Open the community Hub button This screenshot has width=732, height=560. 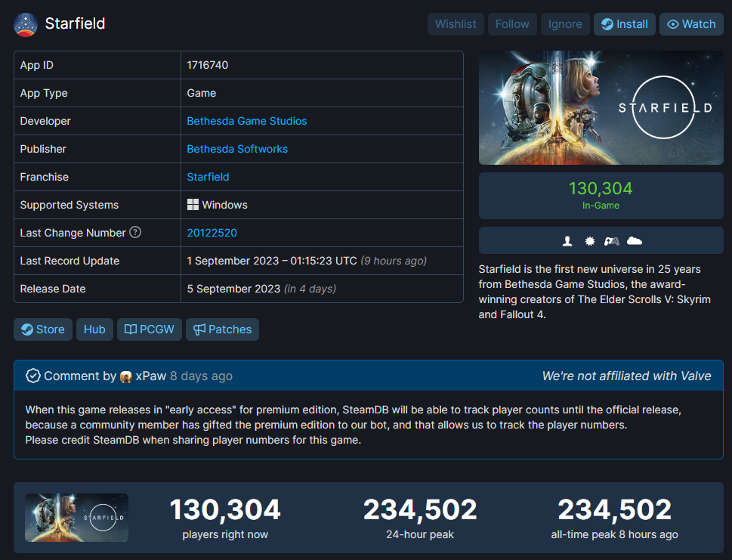click(x=94, y=330)
